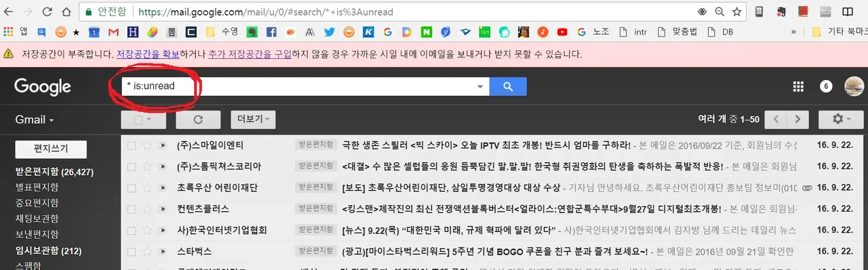Open the orange music note bookmark

(542, 31)
